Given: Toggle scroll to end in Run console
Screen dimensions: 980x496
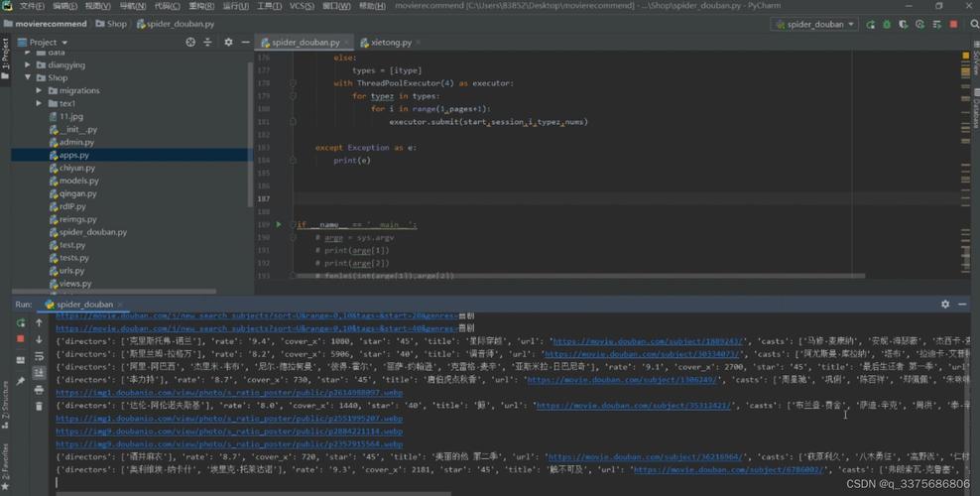Looking at the screenshot, I should 39,373.
